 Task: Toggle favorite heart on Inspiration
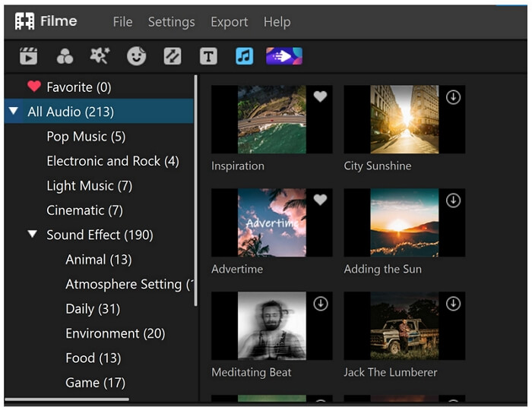pyautogui.click(x=320, y=97)
